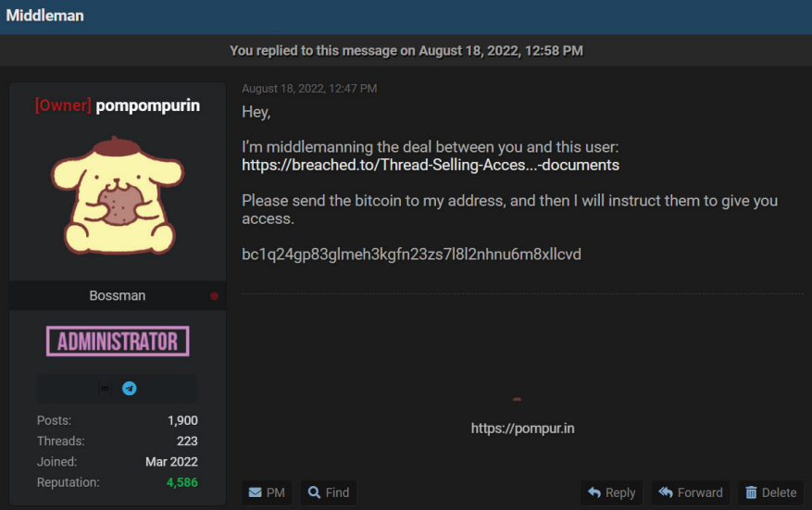Viewport: 812px width, 510px height.
Task: Click the 'You replied to this message' notice
Action: [406, 51]
